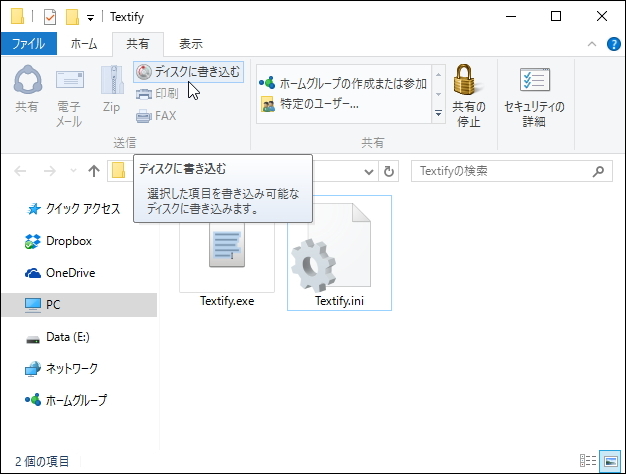Select PC in navigation pane
This screenshot has height=474, width=626.
(79, 305)
